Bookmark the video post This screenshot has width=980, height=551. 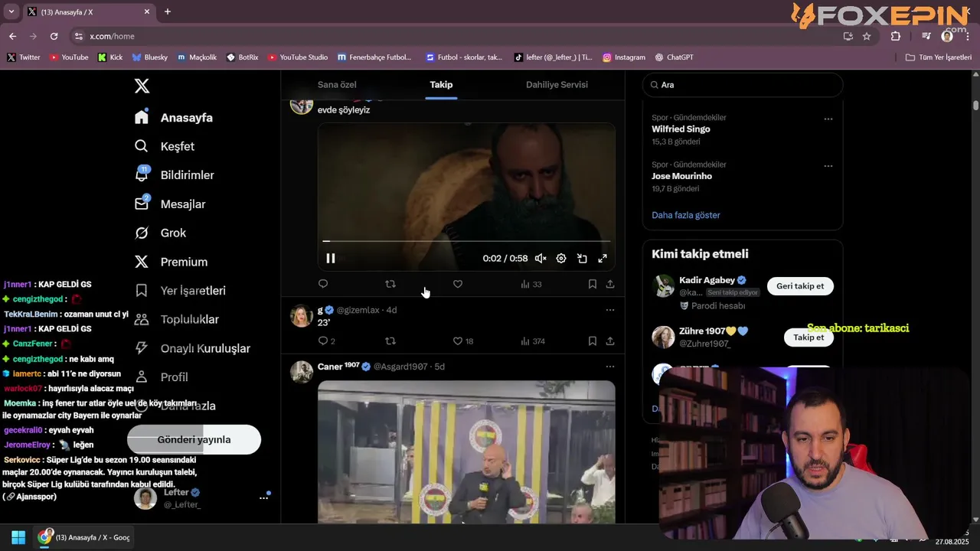(593, 284)
